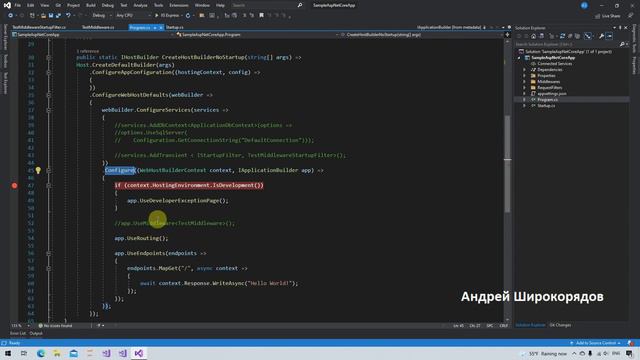Viewport: 640px width, 360px height.
Task: Click the No issues found indicator
Action: pos(55,326)
